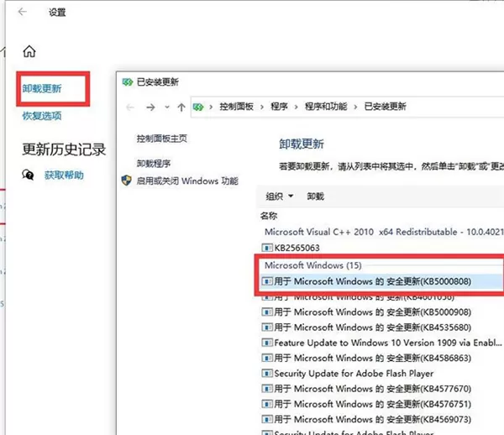Expand the 组织 dropdown menu
The width and height of the screenshot is (504, 435).
pyautogui.click(x=280, y=197)
